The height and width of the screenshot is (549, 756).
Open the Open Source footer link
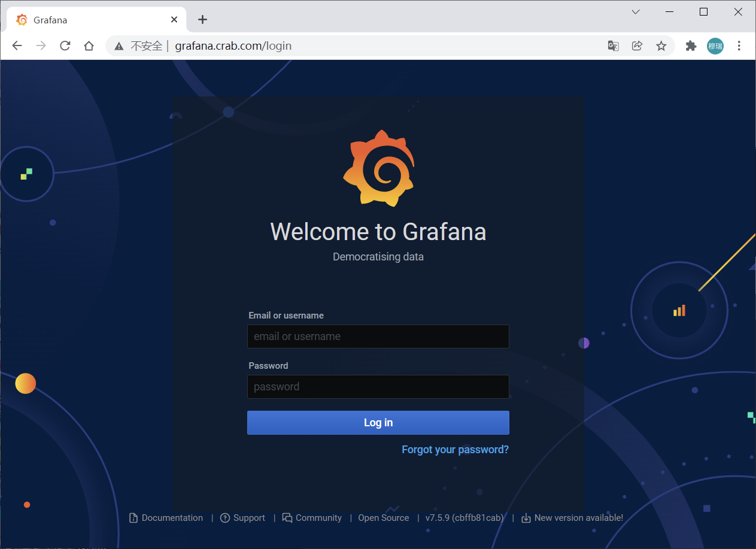click(384, 518)
